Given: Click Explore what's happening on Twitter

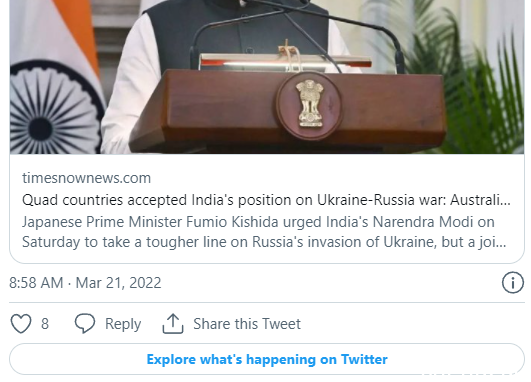Looking at the screenshot, I should (x=267, y=359).
